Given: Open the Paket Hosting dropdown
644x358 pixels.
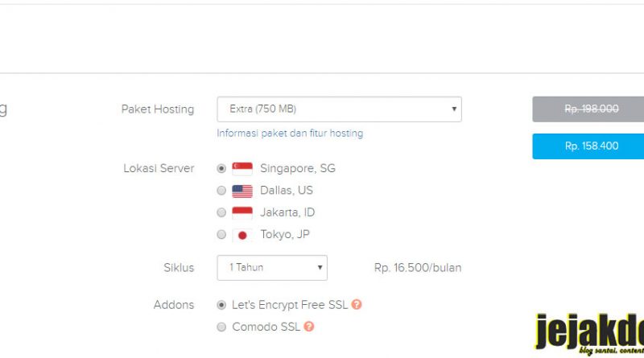Looking at the screenshot, I should 339,109.
